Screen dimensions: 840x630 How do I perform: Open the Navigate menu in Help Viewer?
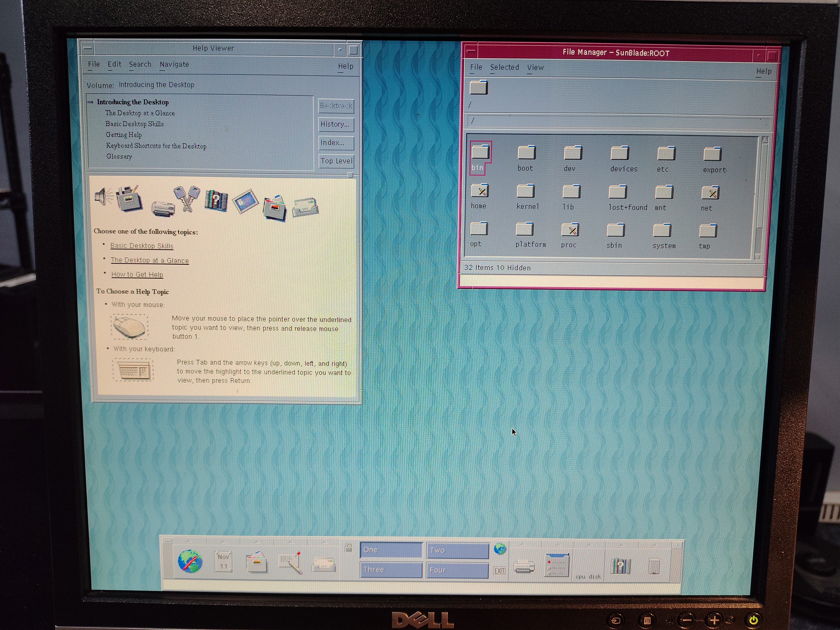point(174,64)
